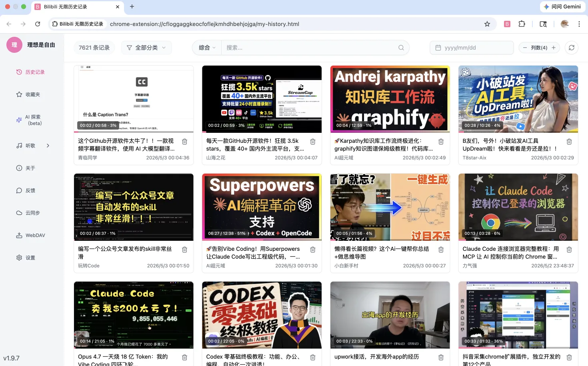
Task: Delete the 公众号文章 skill record
Action: click(185, 250)
